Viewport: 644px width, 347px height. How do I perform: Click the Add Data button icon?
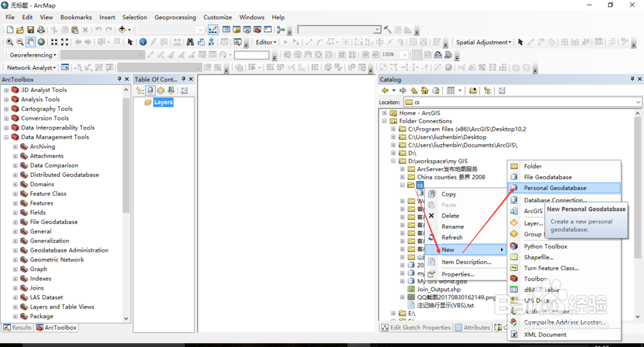pyautogui.click(x=122, y=30)
